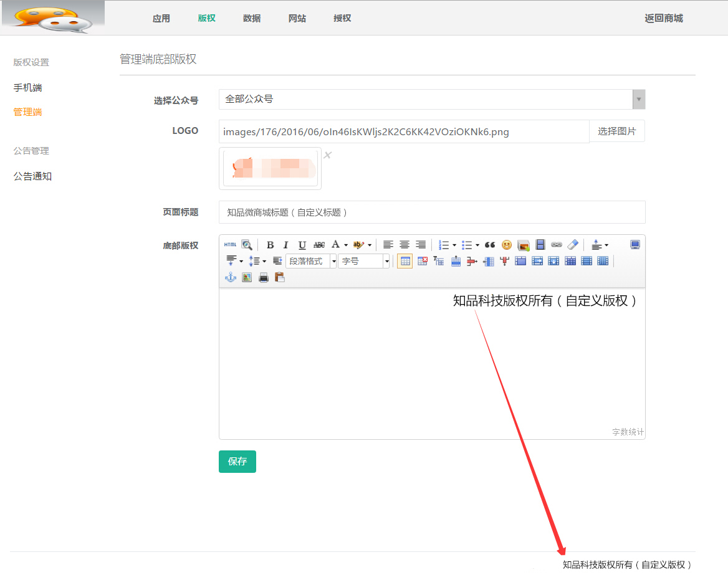Click the italic formatting icon
Viewport: 728px width, 580px height.
click(x=285, y=245)
